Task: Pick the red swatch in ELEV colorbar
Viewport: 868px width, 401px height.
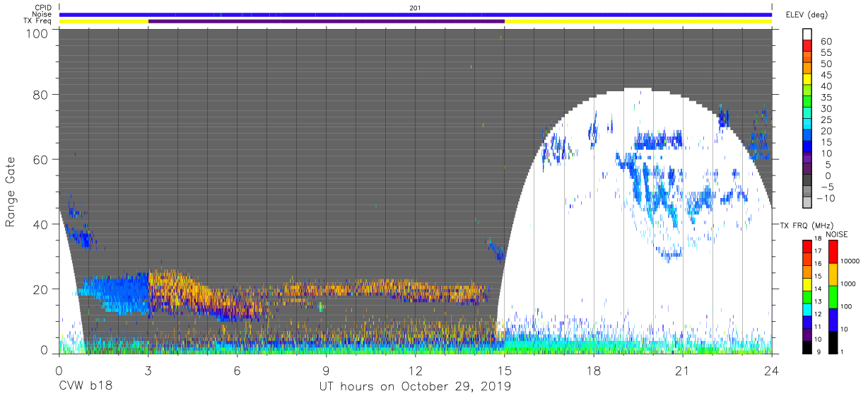Action: point(808,46)
